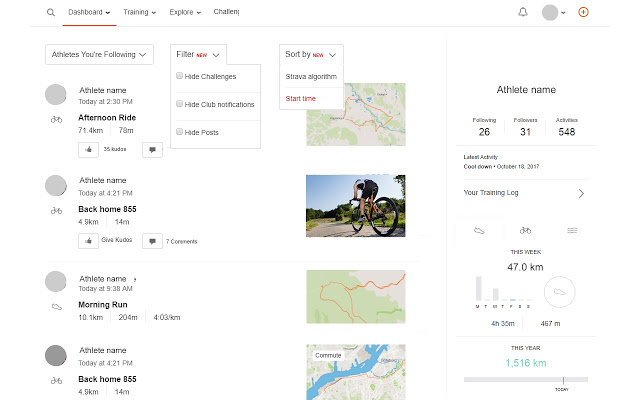Screen dimensions: 640x400
Task: Open comments on Afternoon Ride
Action: click(152, 150)
